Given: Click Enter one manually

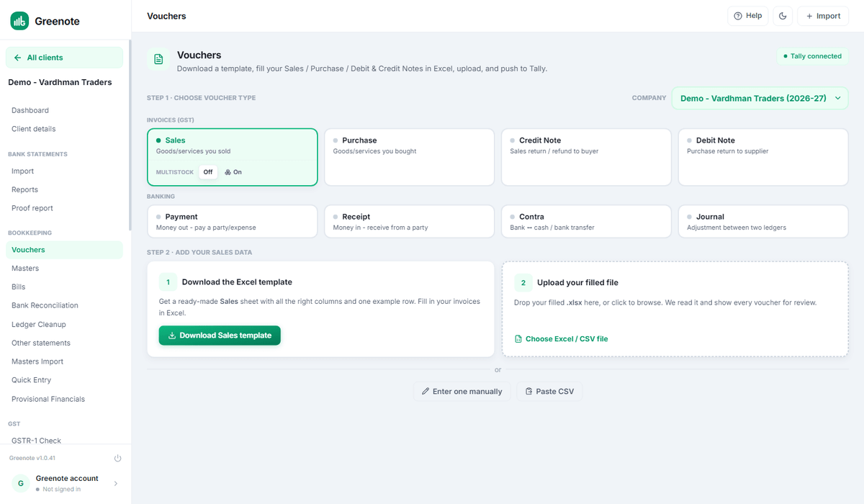Looking at the screenshot, I should (462, 391).
